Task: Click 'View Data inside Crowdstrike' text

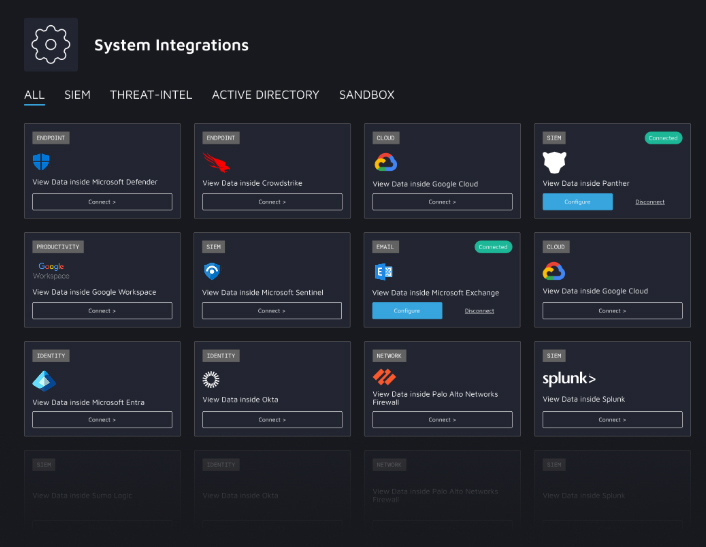Action: tap(253, 183)
